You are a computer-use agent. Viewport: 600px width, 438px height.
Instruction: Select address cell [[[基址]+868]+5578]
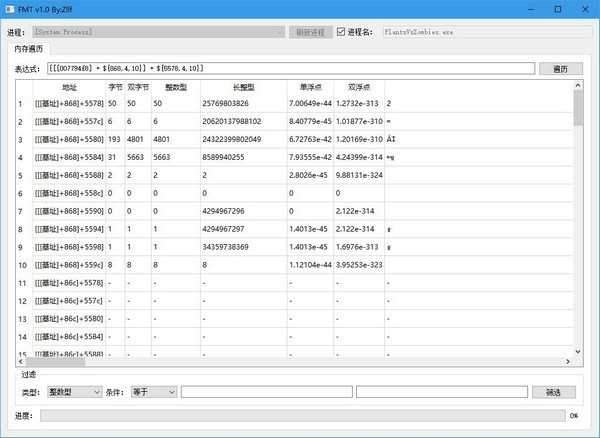point(69,104)
